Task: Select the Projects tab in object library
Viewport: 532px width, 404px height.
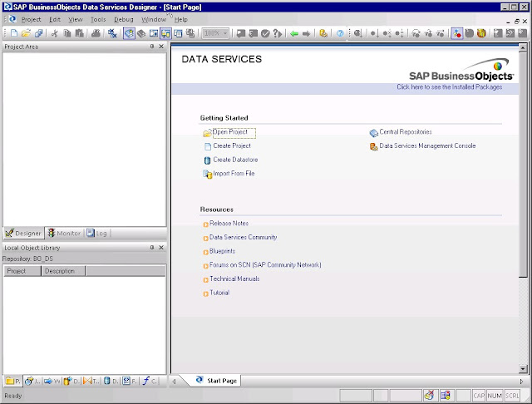Action: [x=12, y=382]
